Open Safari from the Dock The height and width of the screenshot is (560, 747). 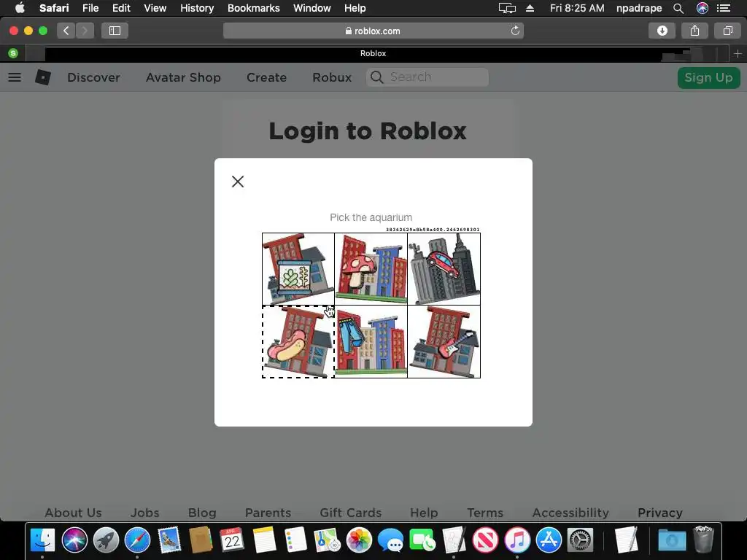137,540
